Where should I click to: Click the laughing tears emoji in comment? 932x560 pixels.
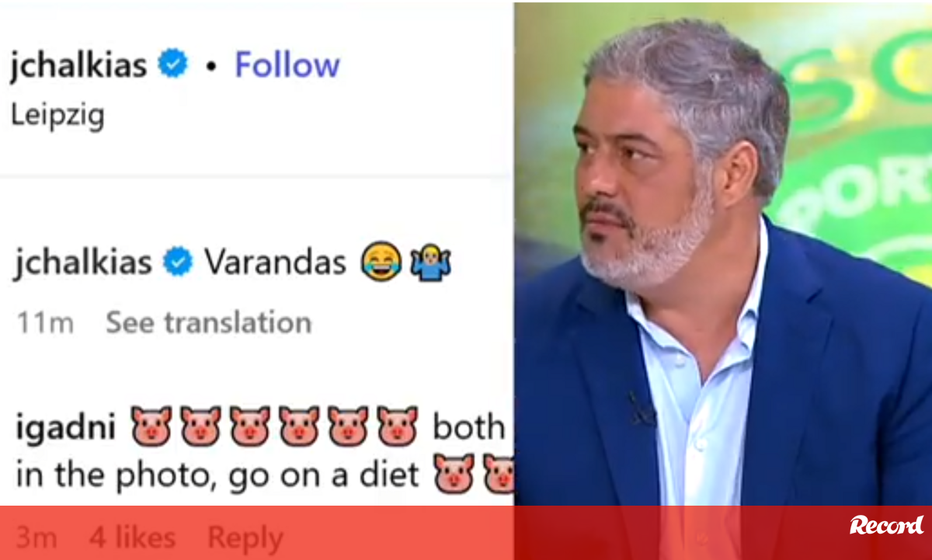(x=381, y=263)
